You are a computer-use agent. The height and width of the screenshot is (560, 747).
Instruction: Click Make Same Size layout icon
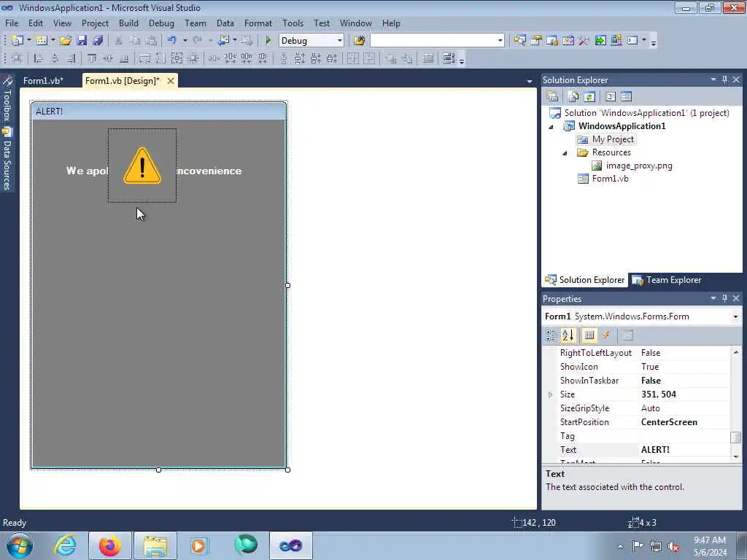coord(177,58)
